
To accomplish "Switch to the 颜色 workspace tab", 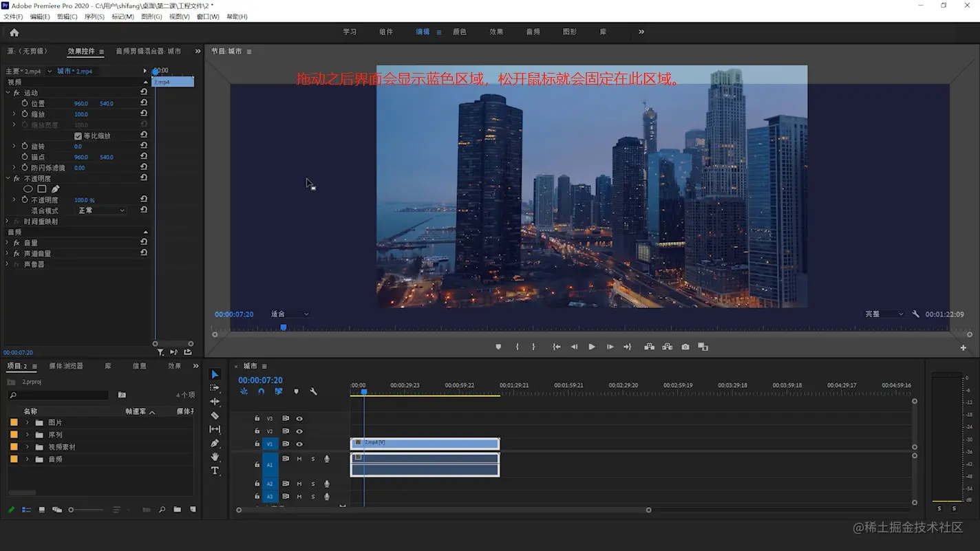I will pyautogui.click(x=460, y=32).
